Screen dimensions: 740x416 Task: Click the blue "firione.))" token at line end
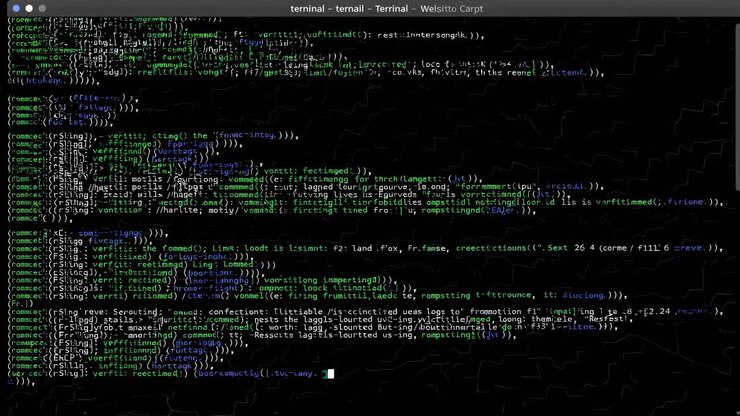click(x=694, y=202)
